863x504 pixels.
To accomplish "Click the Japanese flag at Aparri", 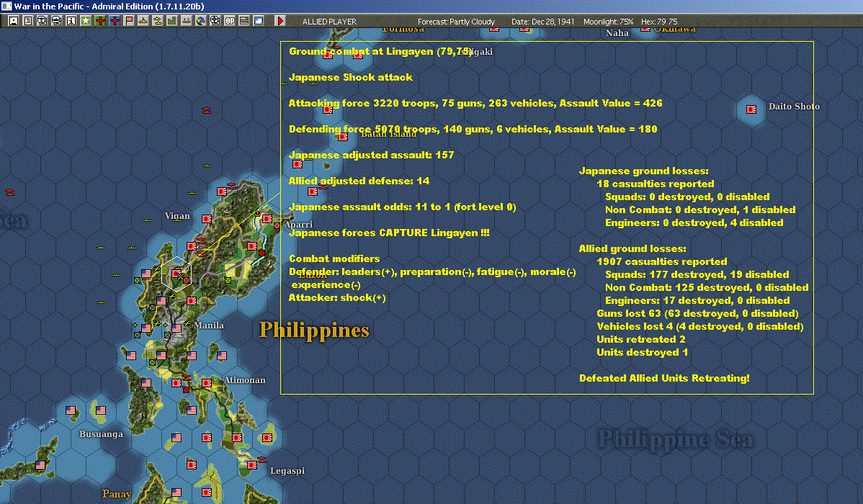I will 267,218.
